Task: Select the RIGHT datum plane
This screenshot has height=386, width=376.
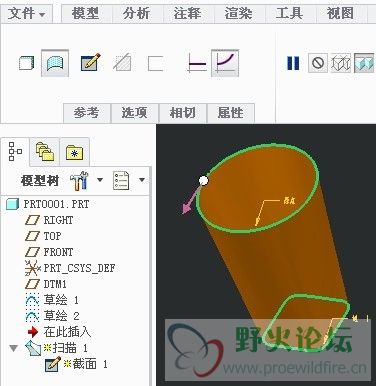Action: 49,220
